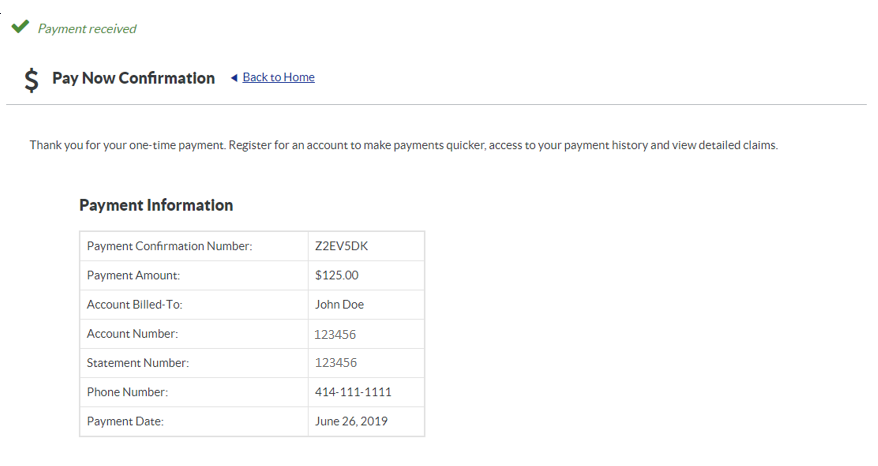
Task: Open the Back to Home link
Action: tap(278, 77)
